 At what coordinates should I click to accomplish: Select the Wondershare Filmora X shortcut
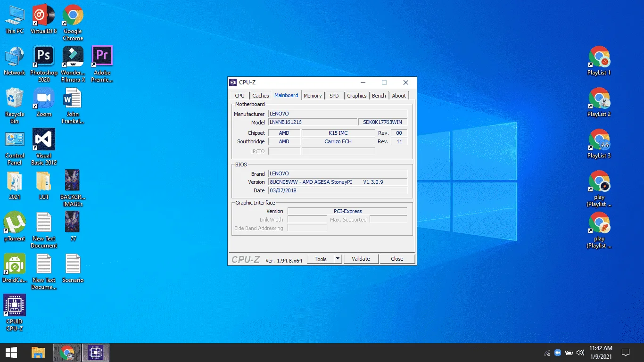click(x=73, y=65)
